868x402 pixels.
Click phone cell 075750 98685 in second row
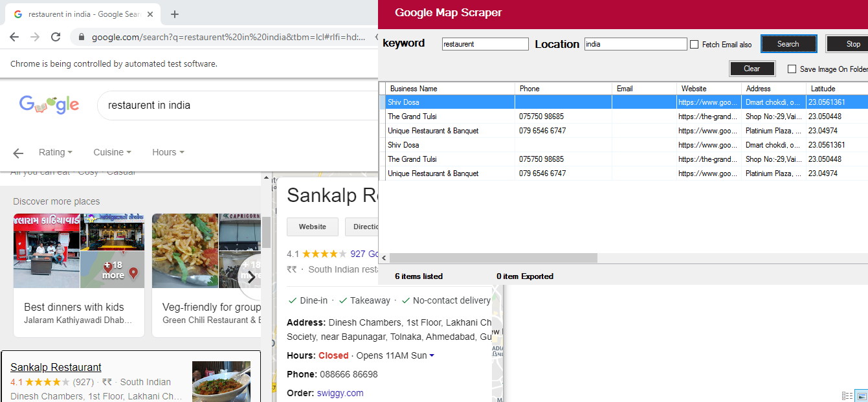563,117
